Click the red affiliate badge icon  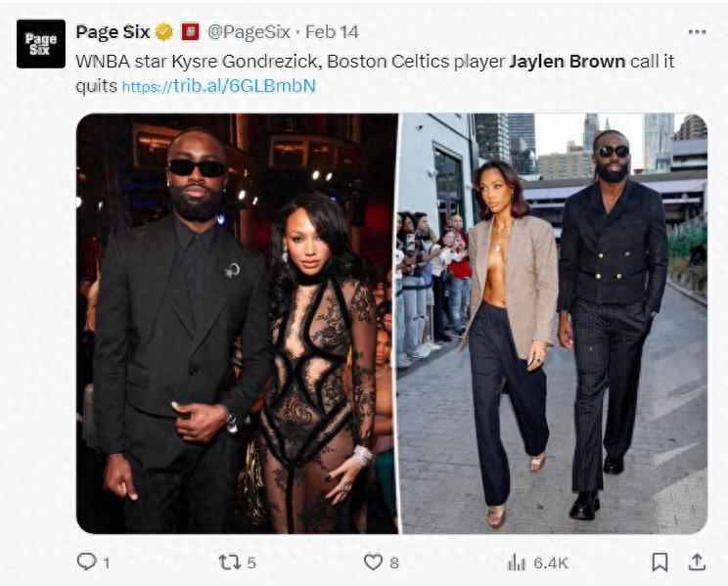(x=190, y=31)
